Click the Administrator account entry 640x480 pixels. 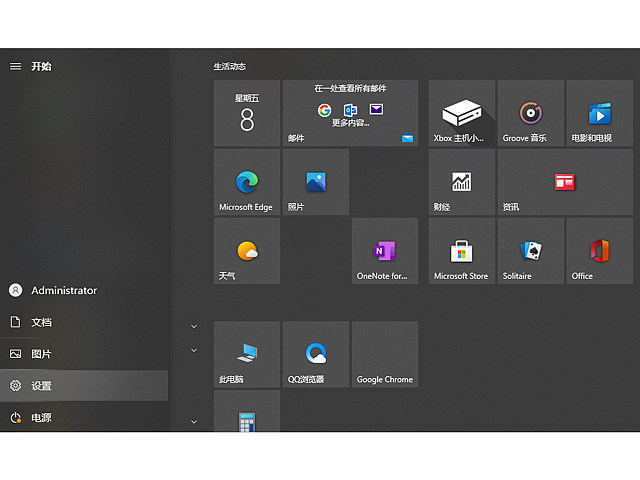[84, 290]
